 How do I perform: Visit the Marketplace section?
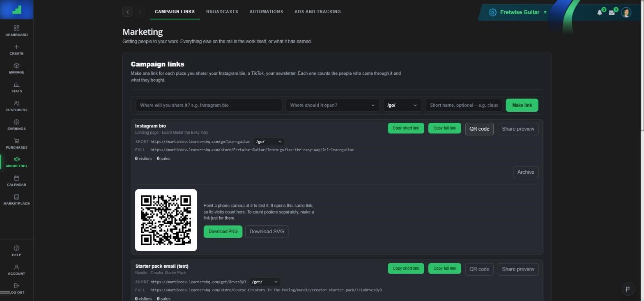click(x=16, y=200)
